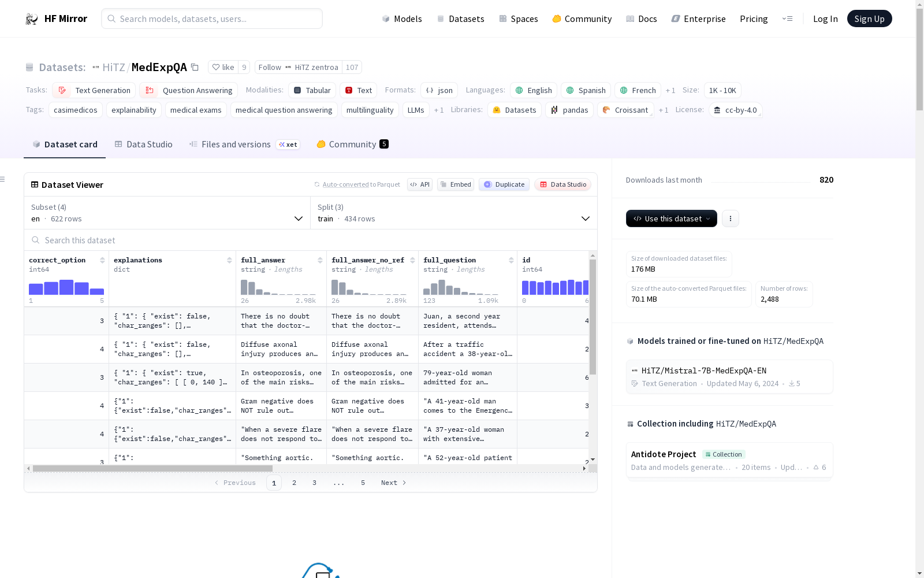
Task: Sort the explanations column
Action: coord(229,260)
